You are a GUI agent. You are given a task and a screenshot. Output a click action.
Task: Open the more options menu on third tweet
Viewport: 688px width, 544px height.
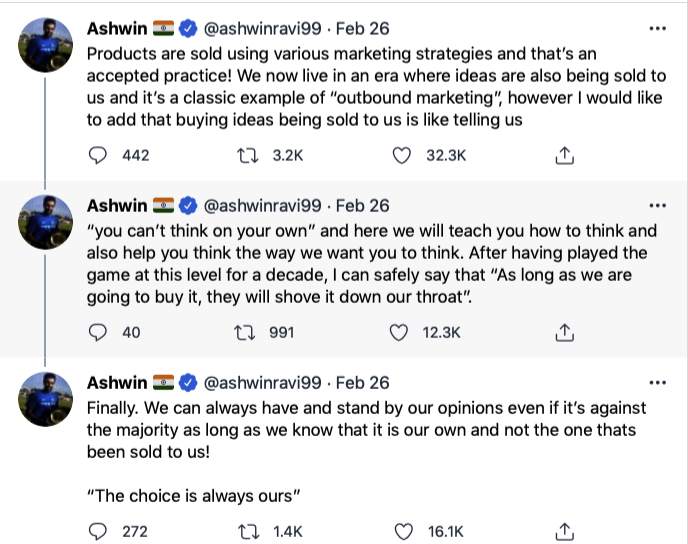pos(657,382)
